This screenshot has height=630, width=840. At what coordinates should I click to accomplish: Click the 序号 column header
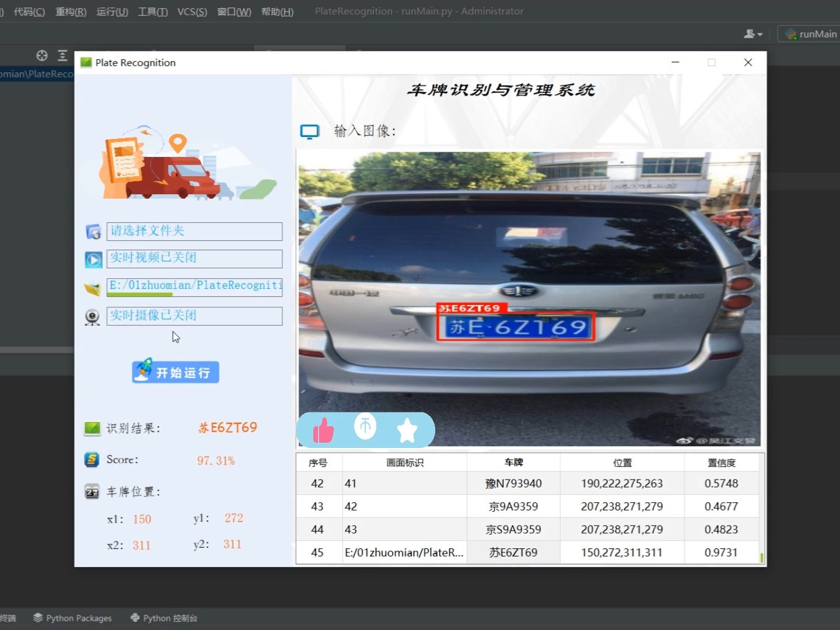point(318,463)
